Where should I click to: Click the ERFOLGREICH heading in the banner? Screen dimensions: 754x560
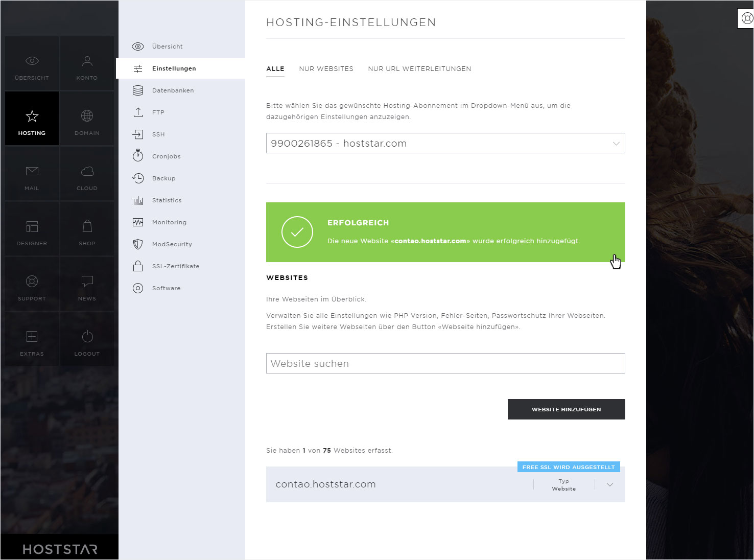358,223
